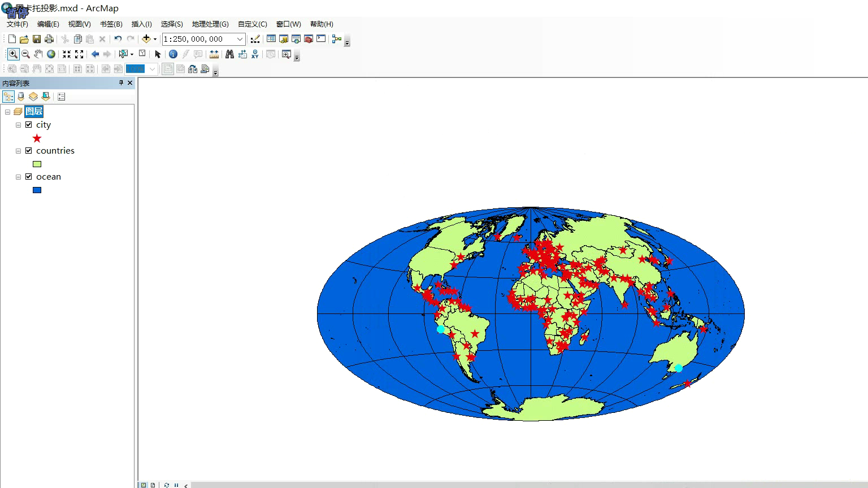The height and width of the screenshot is (488, 868).
Task: Toggle the ocean layer checkbox
Action: point(29,177)
